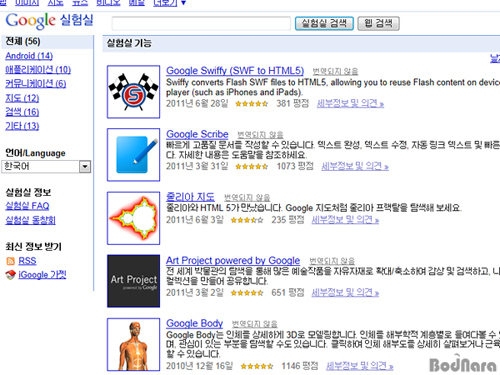Click the orange RSS feed icon
The image size is (500, 375).
tap(10, 261)
